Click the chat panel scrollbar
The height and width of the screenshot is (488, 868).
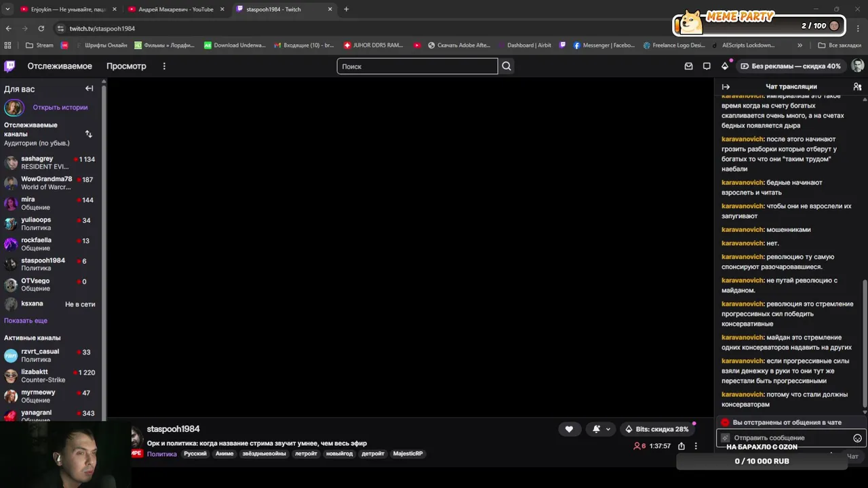click(864, 342)
